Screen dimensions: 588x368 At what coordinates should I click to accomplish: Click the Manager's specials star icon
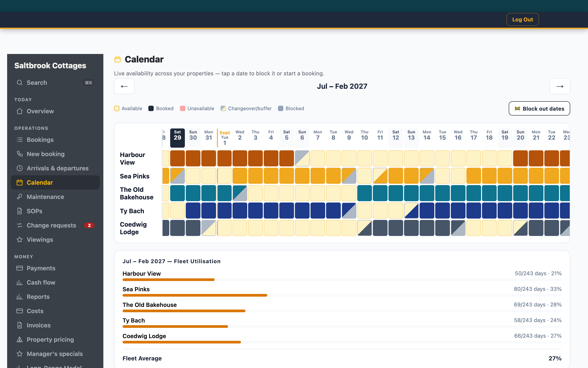pyautogui.click(x=19, y=354)
